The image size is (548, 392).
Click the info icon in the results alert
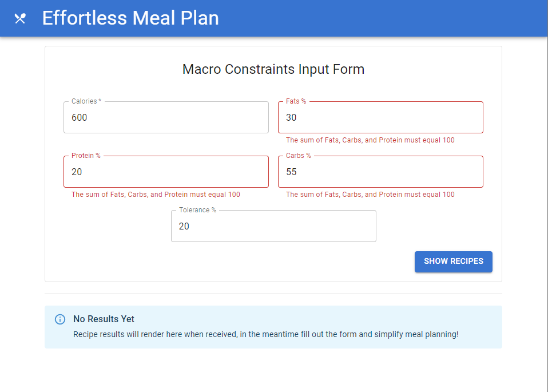click(60, 319)
